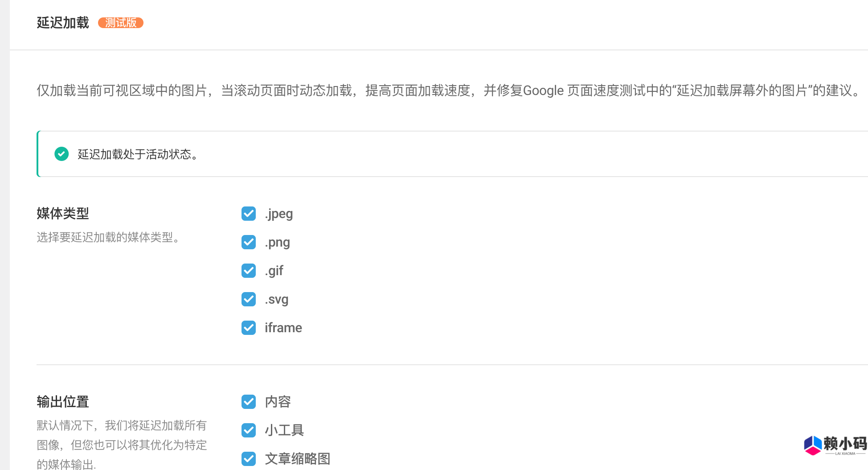Image resolution: width=868 pixels, height=470 pixels.
Task: Toggle the .svg media type checkbox
Action: (x=249, y=299)
